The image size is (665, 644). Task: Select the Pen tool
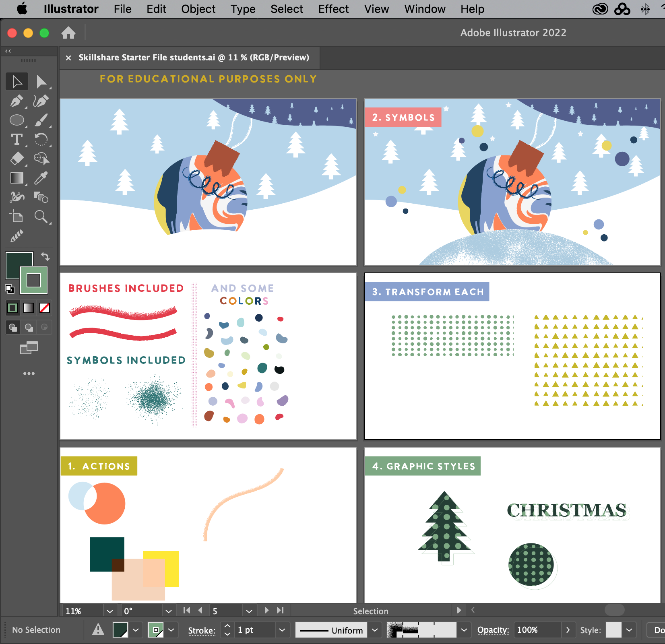17,101
